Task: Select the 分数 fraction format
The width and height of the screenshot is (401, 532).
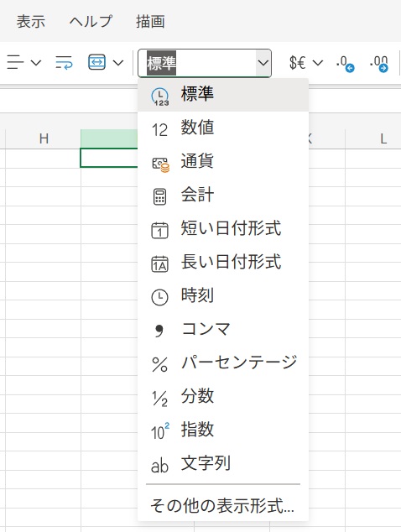Action: point(223,397)
